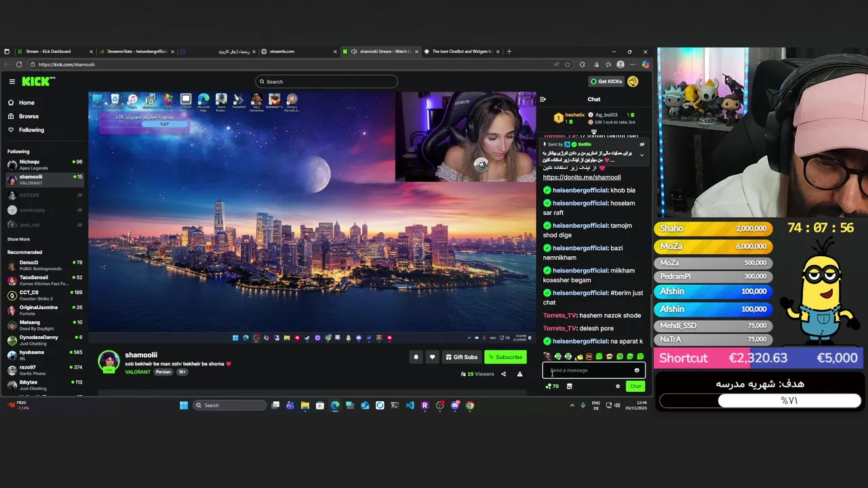The height and width of the screenshot is (488, 868).
Task: Open the browser three-dot menu
Action: tap(633, 64)
